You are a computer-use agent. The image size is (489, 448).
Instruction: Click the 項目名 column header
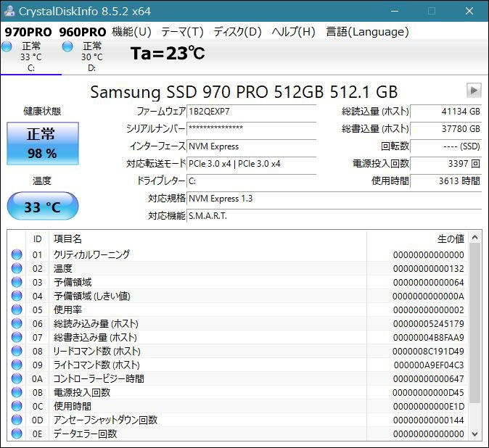click(208, 239)
